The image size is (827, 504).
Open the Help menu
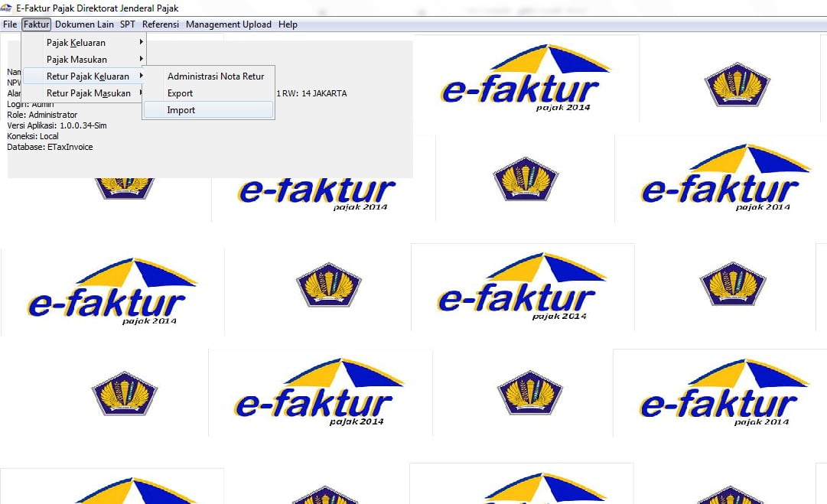click(288, 24)
